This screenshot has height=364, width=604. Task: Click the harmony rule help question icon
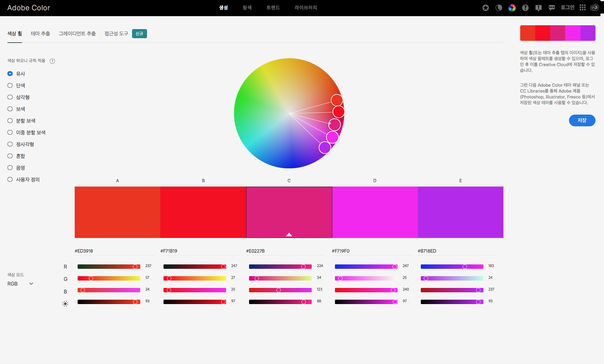(x=52, y=61)
